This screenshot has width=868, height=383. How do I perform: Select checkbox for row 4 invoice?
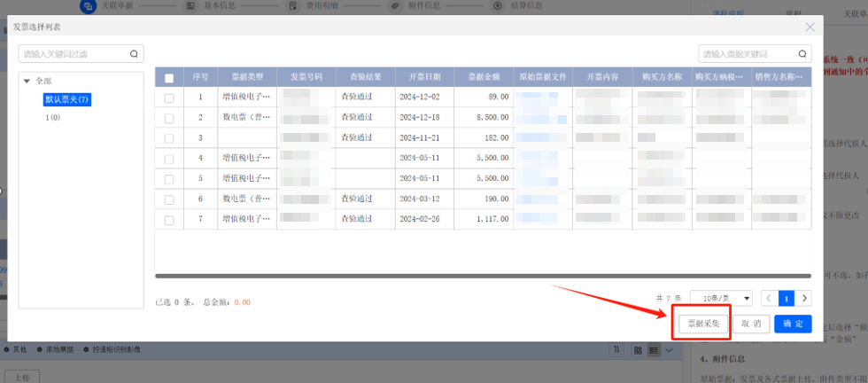pos(169,158)
